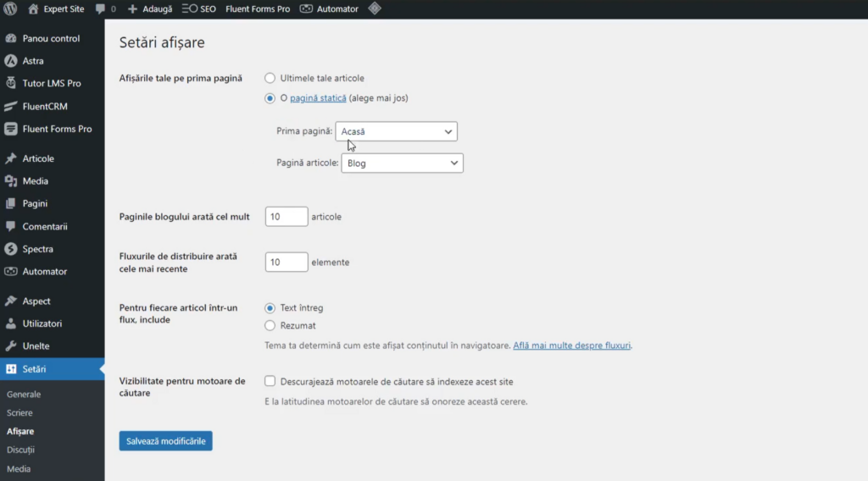868x481 pixels.
Task: Click the Automator icon in top bar
Action: point(307,9)
